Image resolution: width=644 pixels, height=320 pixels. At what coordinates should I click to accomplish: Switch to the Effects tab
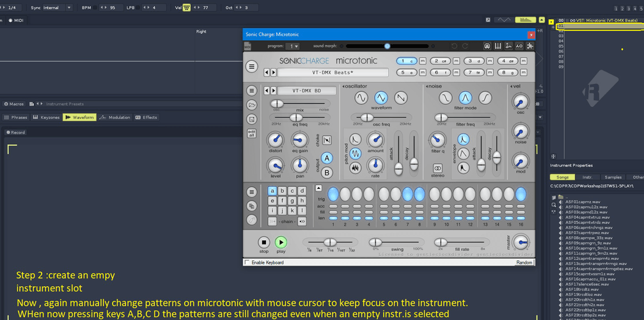click(x=146, y=118)
